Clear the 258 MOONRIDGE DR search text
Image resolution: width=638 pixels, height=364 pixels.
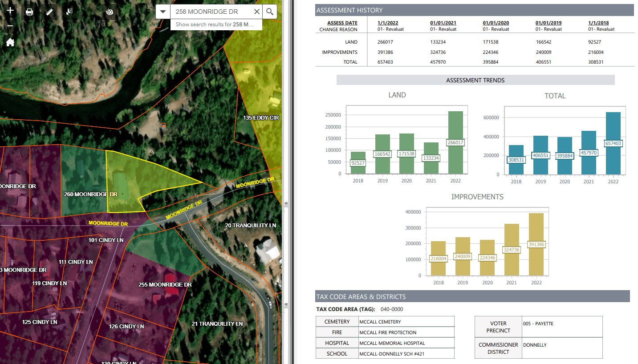(257, 12)
